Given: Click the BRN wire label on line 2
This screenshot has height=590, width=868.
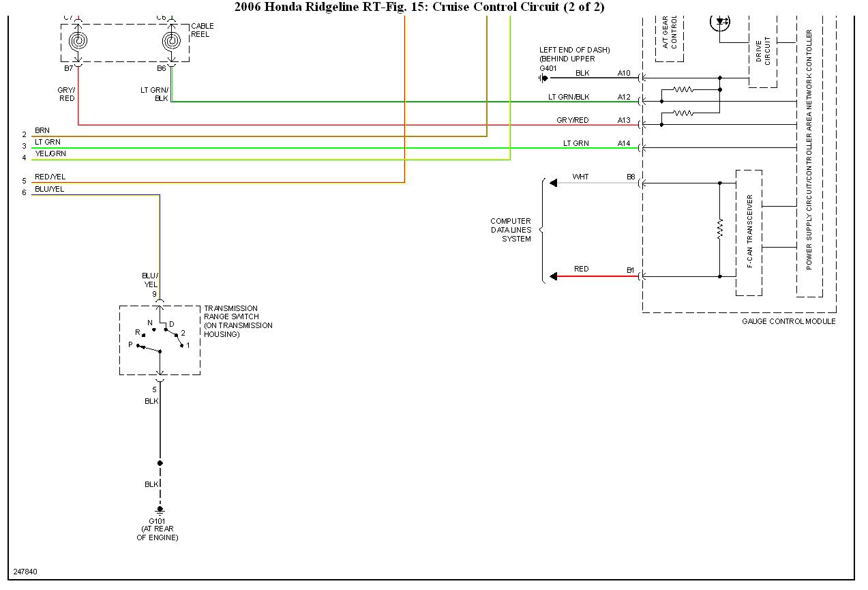Looking at the screenshot, I should pos(42,130).
